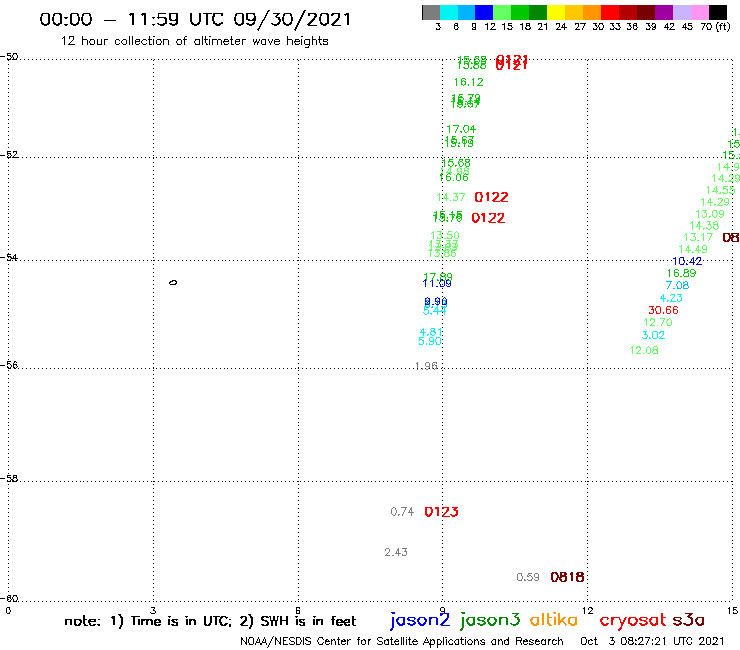Select the red 30.66 wave height value
This screenshot has width=740, height=650.
[663, 310]
